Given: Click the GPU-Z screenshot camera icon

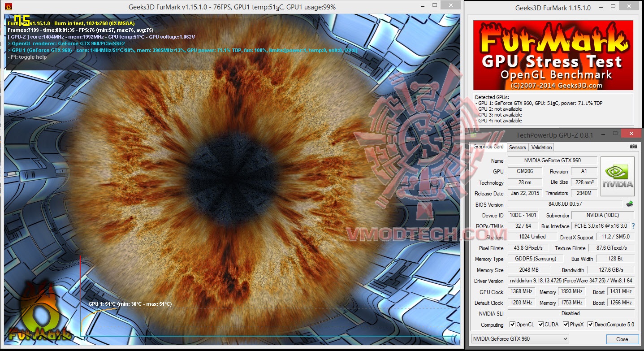Looking at the screenshot, I should click(633, 147).
